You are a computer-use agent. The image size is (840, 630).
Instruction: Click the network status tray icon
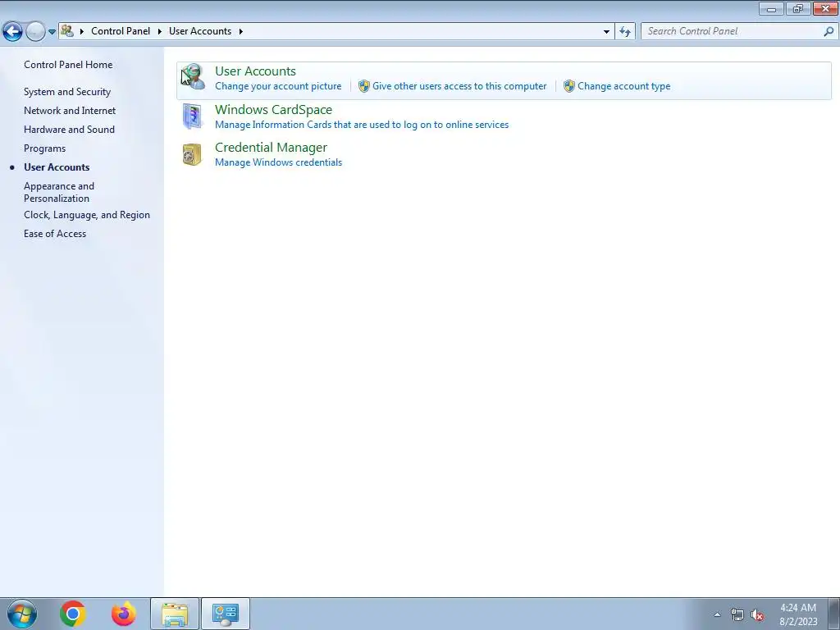[737, 614]
